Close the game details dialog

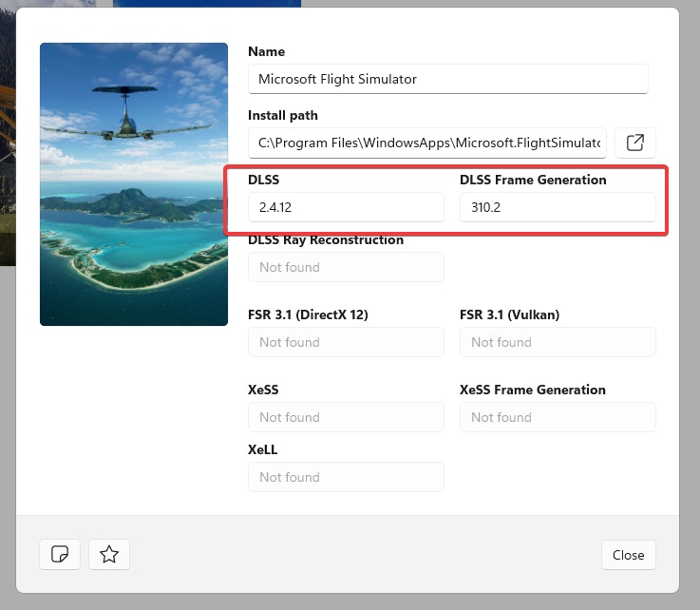(x=628, y=555)
